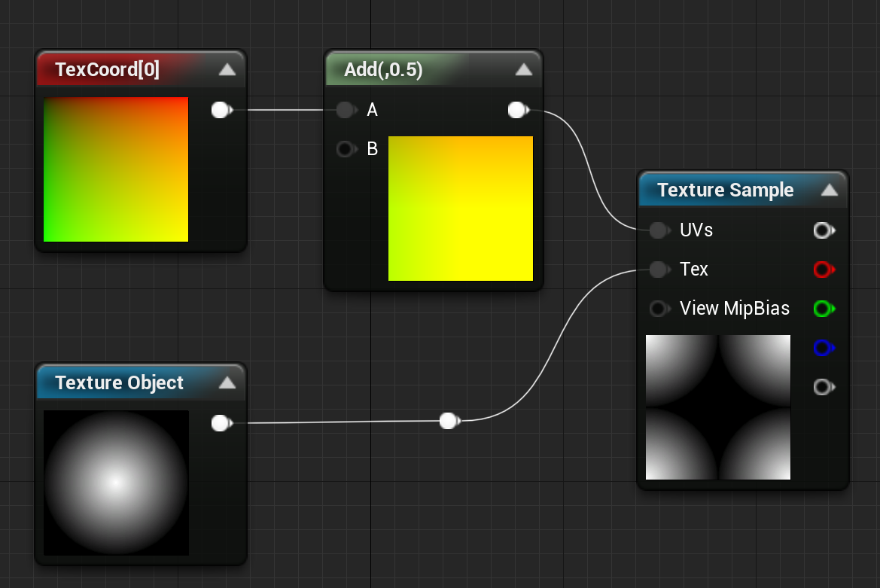Click the Tex input pin
Image resolution: width=880 pixels, height=588 pixels.
click(x=659, y=270)
